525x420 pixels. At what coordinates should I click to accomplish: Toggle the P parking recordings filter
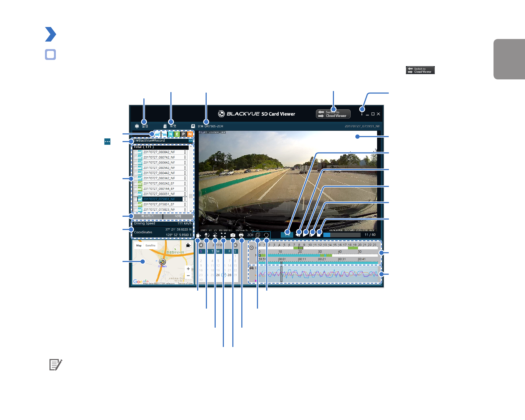click(x=183, y=134)
